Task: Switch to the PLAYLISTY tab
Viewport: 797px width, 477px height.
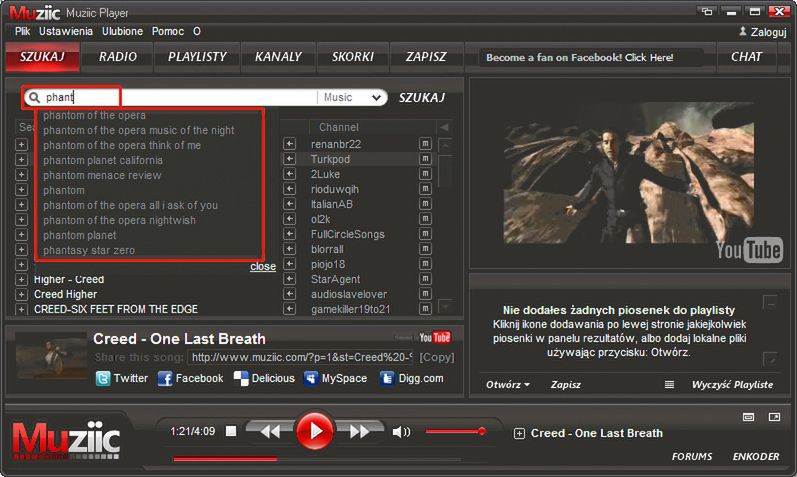Action: pyautogui.click(x=197, y=56)
